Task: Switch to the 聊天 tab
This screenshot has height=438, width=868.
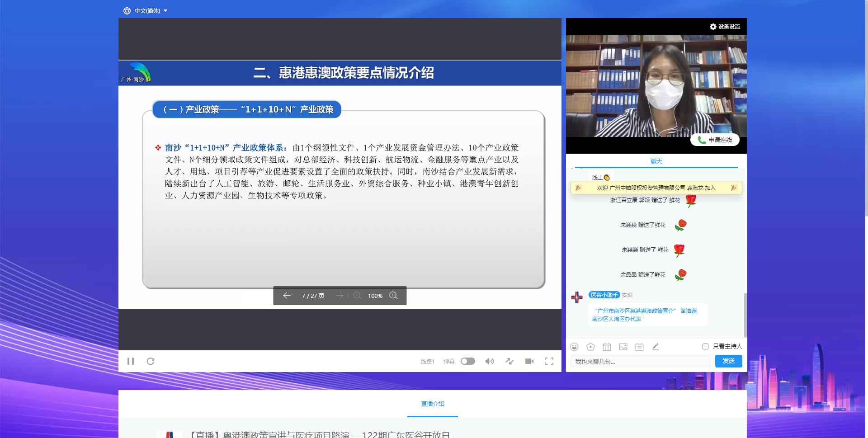Action: point(656,161)
